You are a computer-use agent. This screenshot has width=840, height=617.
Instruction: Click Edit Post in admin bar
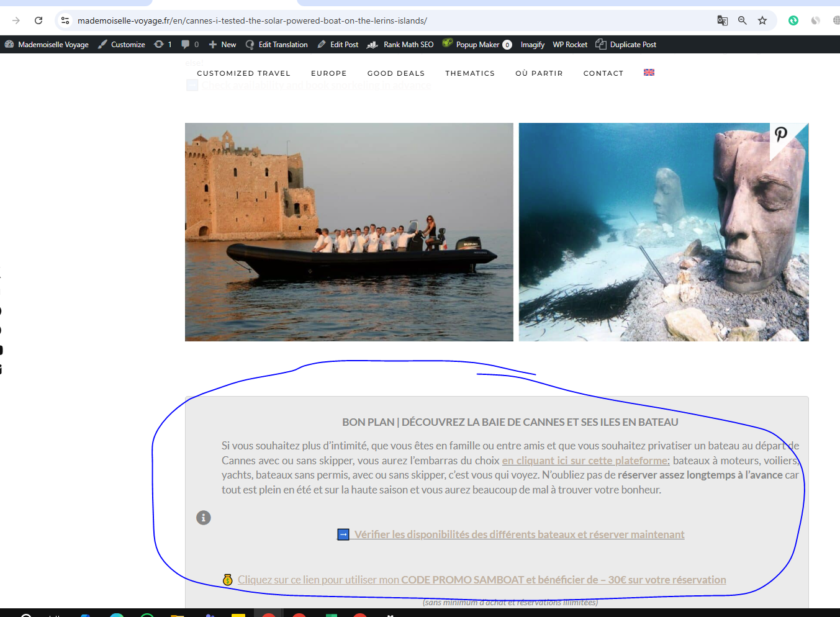(338, 45)
